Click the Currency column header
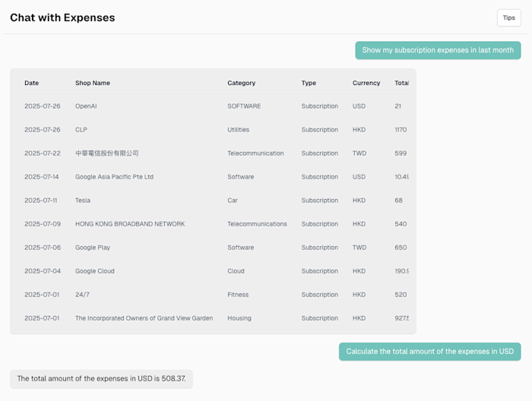Viewport: 532px width, 401px height. point(366,83)
